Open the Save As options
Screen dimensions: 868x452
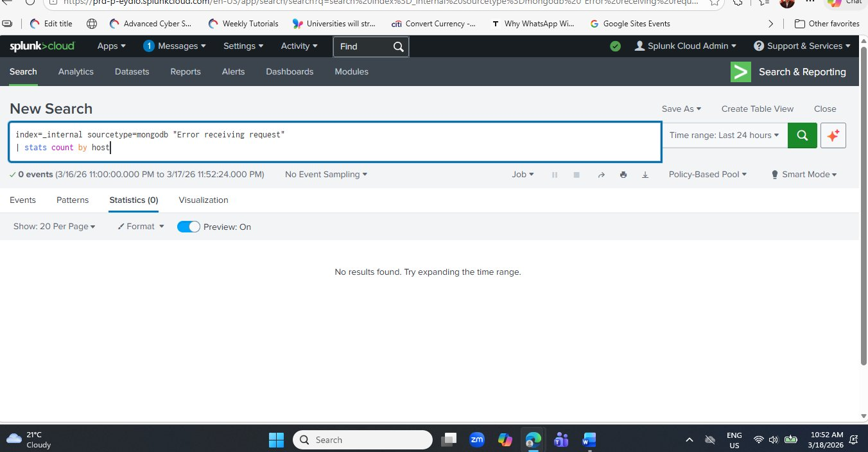tap(681, 109)
